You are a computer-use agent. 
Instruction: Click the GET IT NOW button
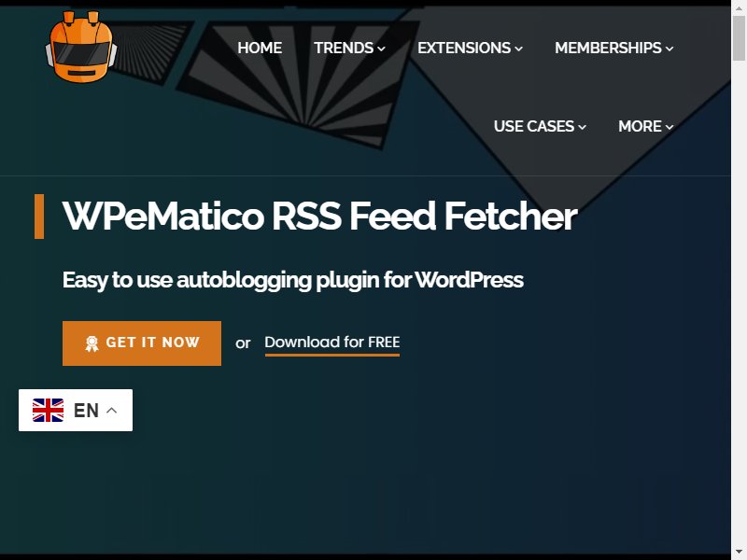click(142, 343)
